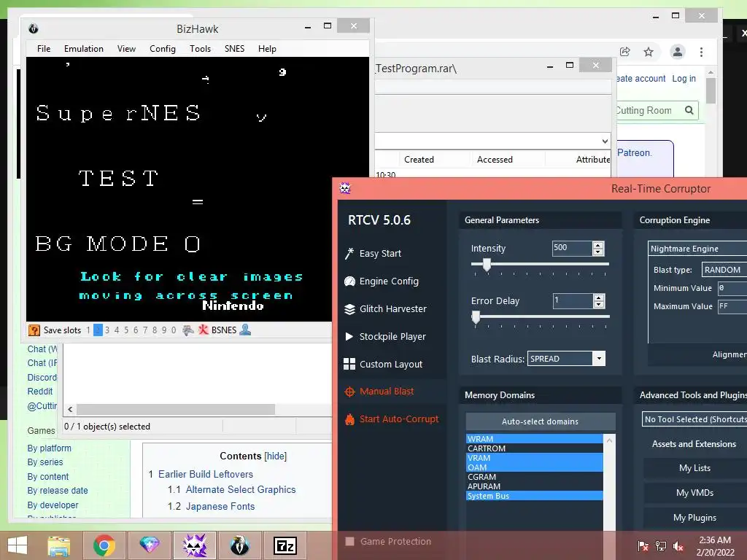747x560 pixels.
Task: Decrease Error Delay with down stepper
Action: [599, 304]
